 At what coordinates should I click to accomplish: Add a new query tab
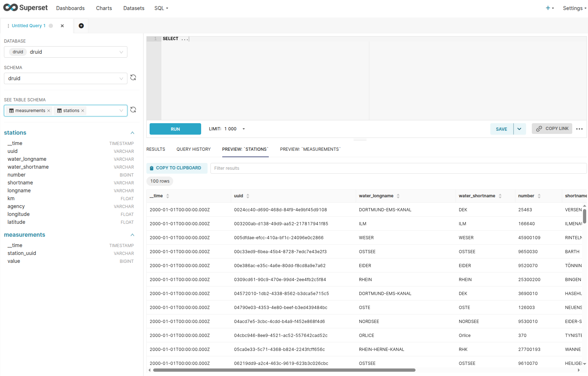[81, 26]
